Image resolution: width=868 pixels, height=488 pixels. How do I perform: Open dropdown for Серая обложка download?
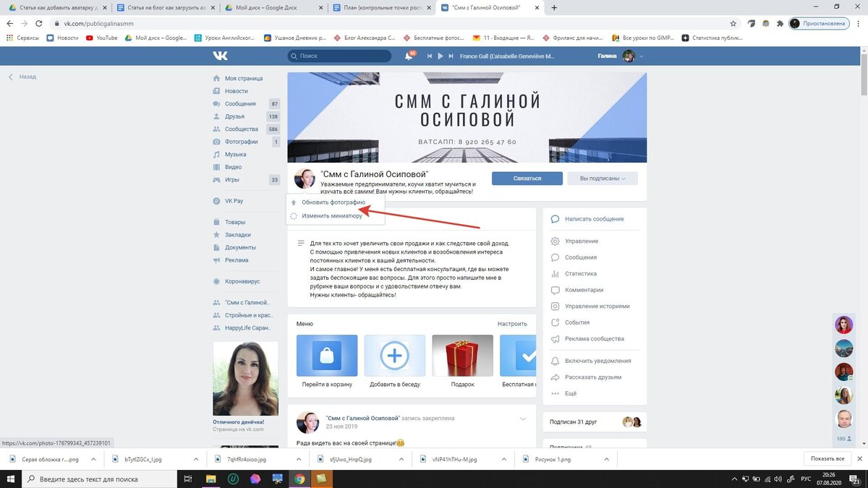click(93, 459)
